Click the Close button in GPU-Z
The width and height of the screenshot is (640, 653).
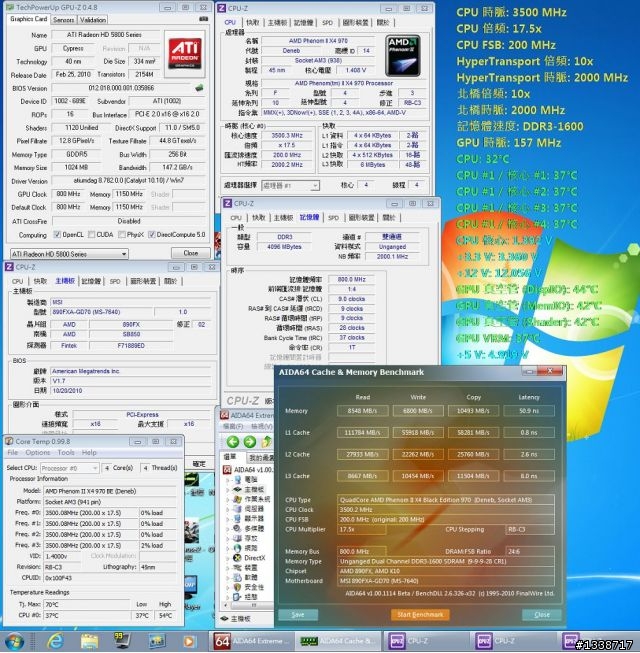click(190, 253)
